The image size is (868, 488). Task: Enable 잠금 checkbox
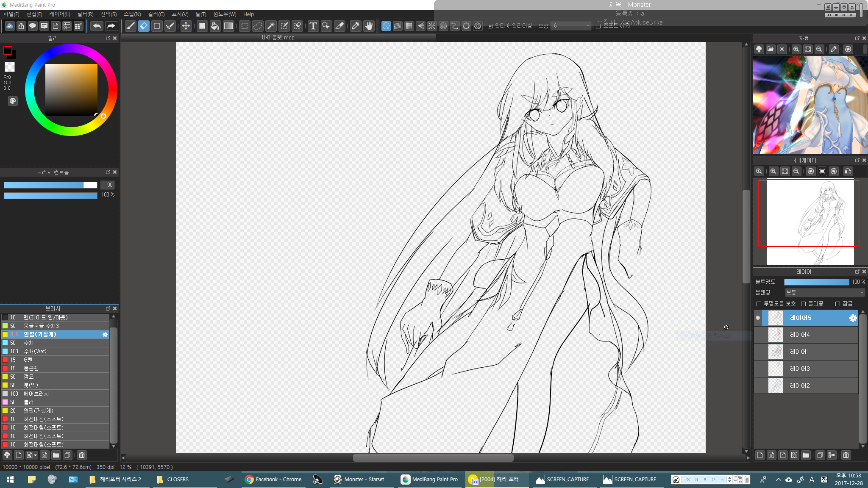click(837, 304)
